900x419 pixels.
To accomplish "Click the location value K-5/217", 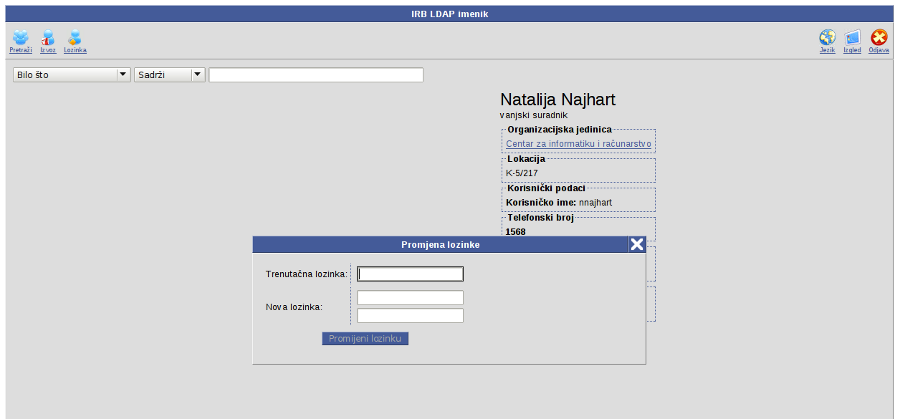I will click(522, 173).
